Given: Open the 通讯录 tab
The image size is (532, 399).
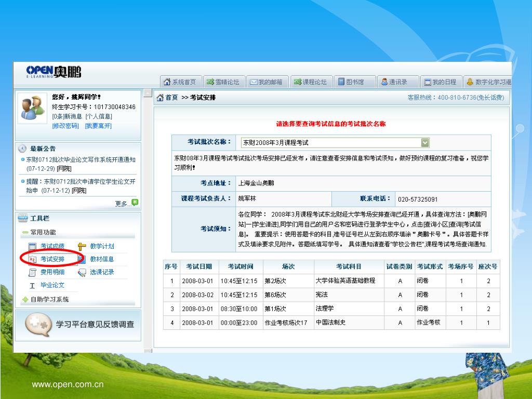Looking at the screenshot, I should click(x=398, y=82).
